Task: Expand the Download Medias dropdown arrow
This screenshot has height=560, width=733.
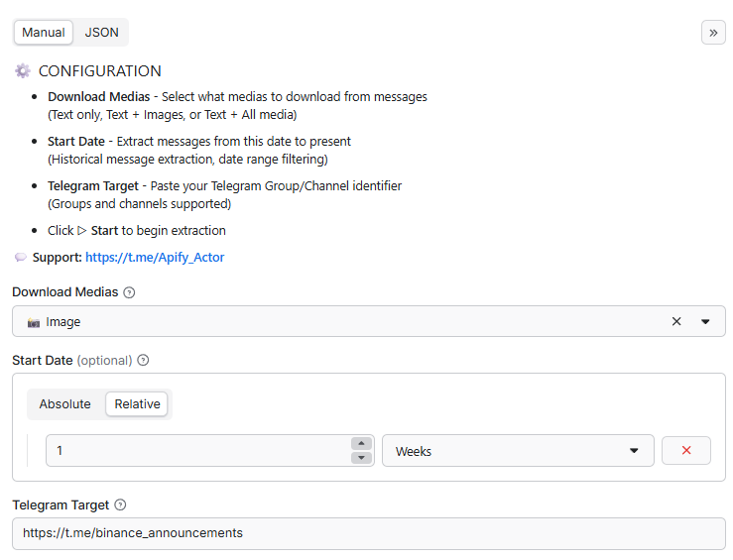Action: click(705, 321)
